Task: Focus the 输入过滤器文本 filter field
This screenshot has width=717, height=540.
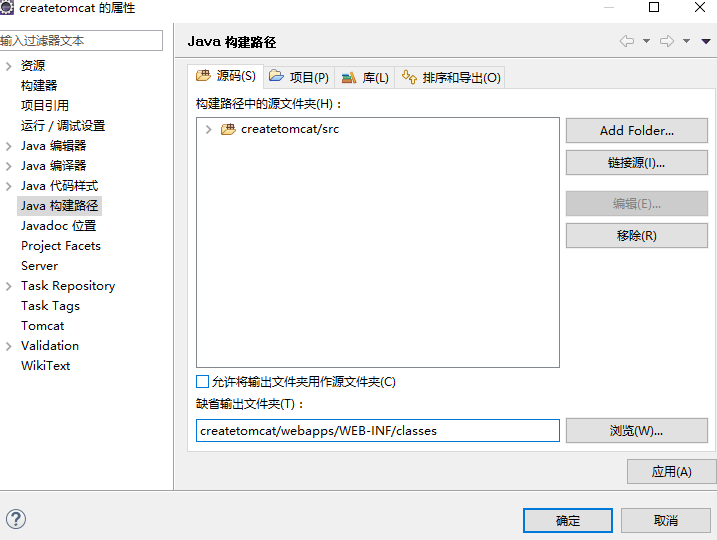Action: 81,41
